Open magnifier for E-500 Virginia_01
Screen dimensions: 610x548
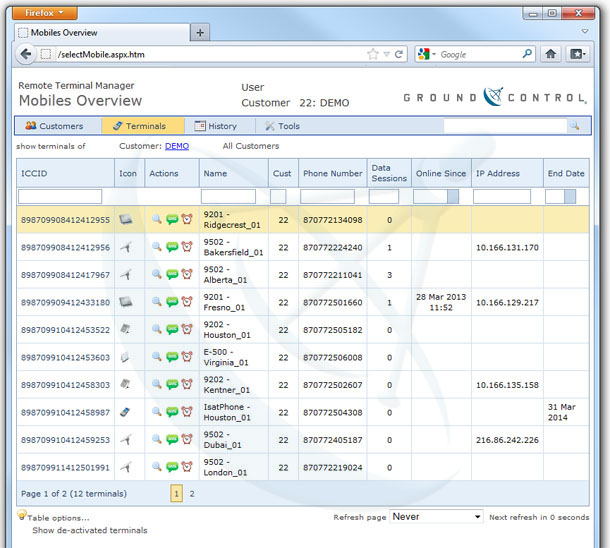(x=157, y=357)
